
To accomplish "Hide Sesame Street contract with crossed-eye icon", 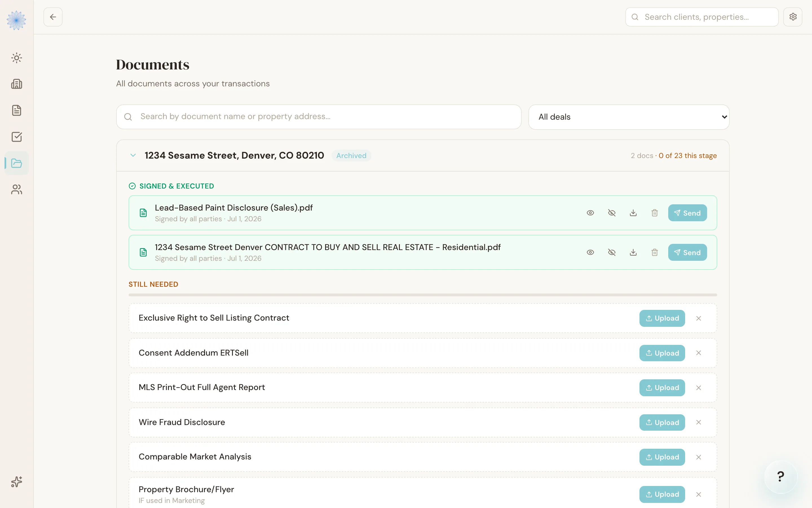I will click(612, 252).
